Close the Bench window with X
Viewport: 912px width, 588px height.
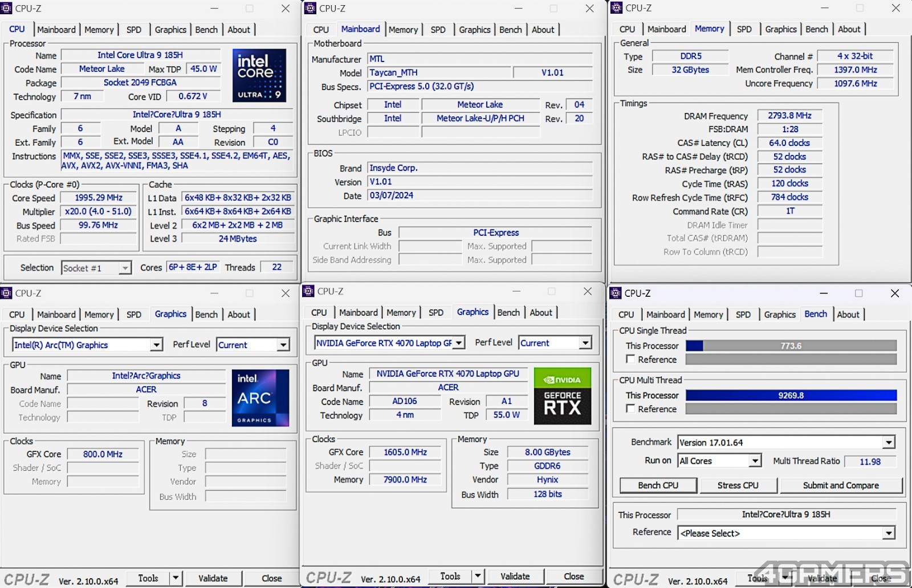[895, 293]
